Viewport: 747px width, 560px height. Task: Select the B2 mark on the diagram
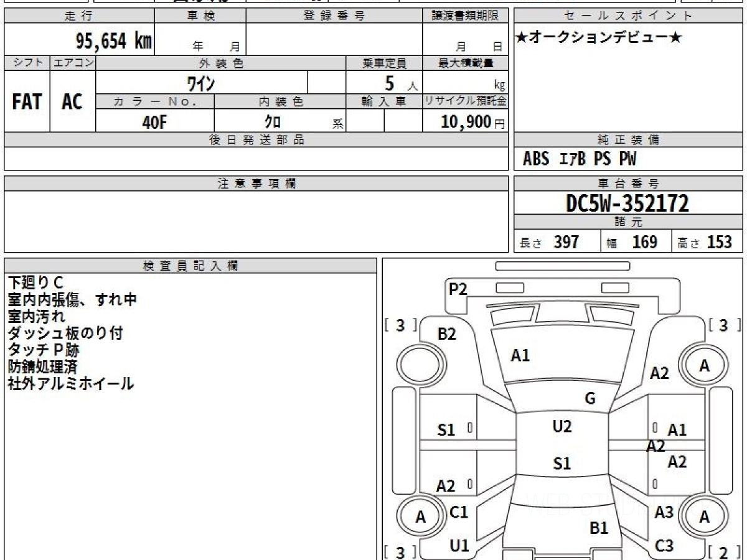coord(447,334)
